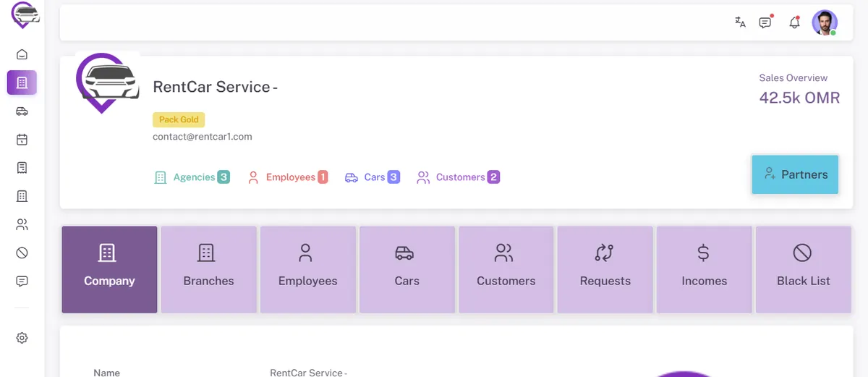Screen dimensions: 868x377
Task: Open the calendar sidebar icon
Action: (x=22, y=140)
